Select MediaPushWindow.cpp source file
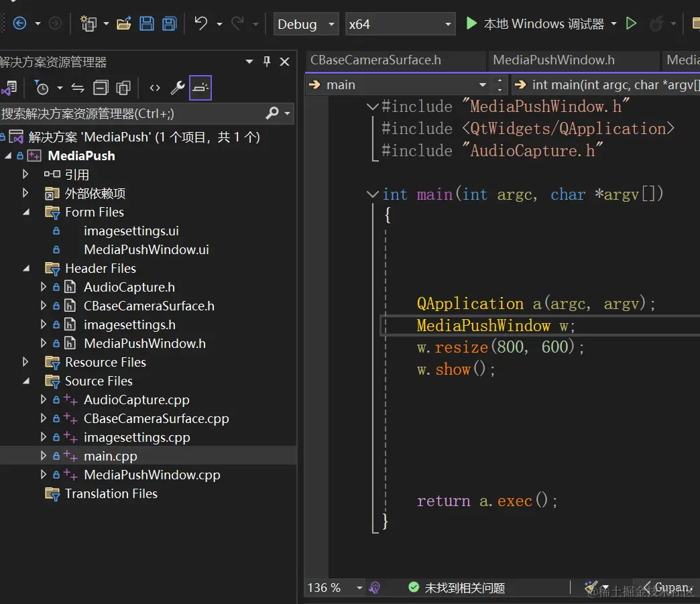The width and height of the screenshot is (700, 604). (152, 475)
